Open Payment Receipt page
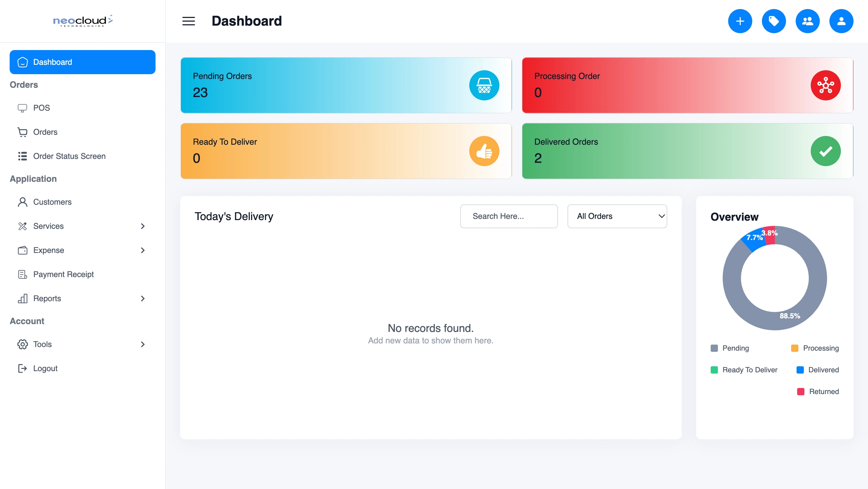This screenshot has height=489, width=868. pyautogui.click(x=63, y=274)
